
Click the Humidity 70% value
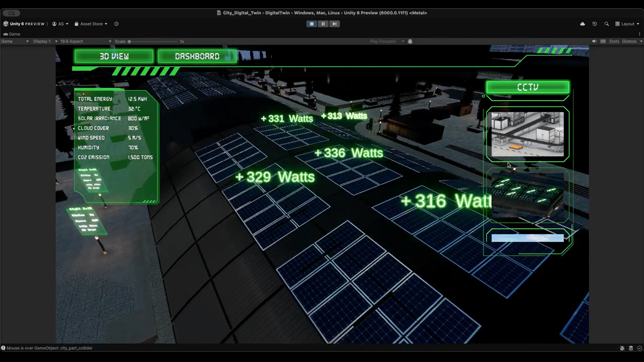pyautogui.click(x=133, y=148)
